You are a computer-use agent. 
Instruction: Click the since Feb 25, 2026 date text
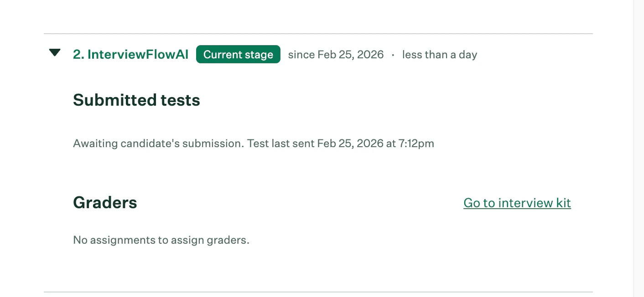[336, 54]
